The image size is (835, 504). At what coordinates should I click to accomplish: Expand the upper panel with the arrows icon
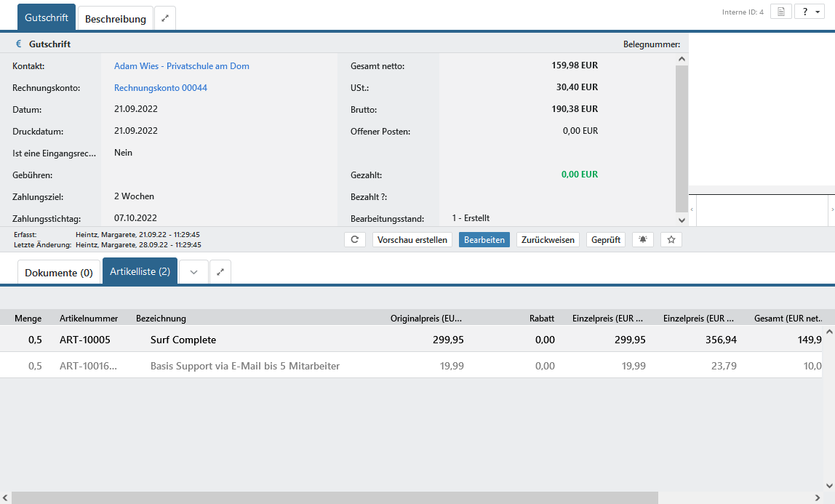pyautogui.click(x=165, y=19)
